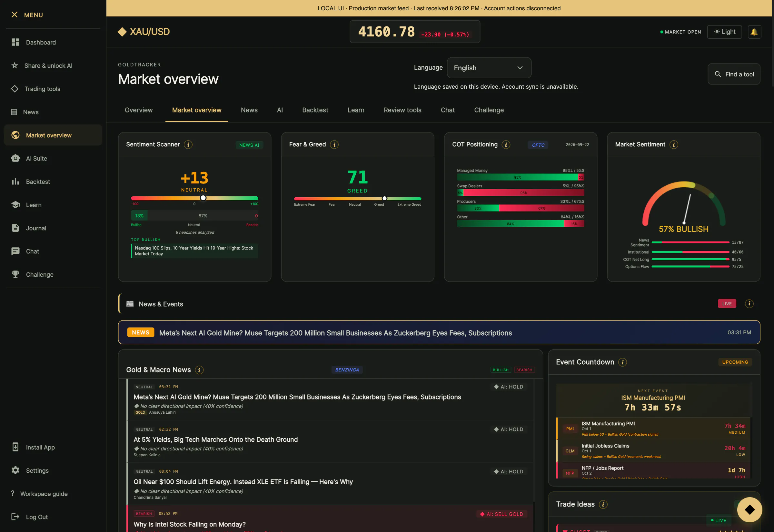
Task: Click the News & Events info icon
Action: coord(749,303)
